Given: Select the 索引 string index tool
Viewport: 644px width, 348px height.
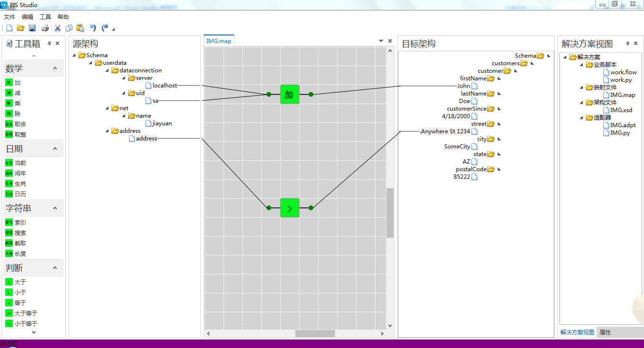Looking at the screenshot, I should coord(16,223).
